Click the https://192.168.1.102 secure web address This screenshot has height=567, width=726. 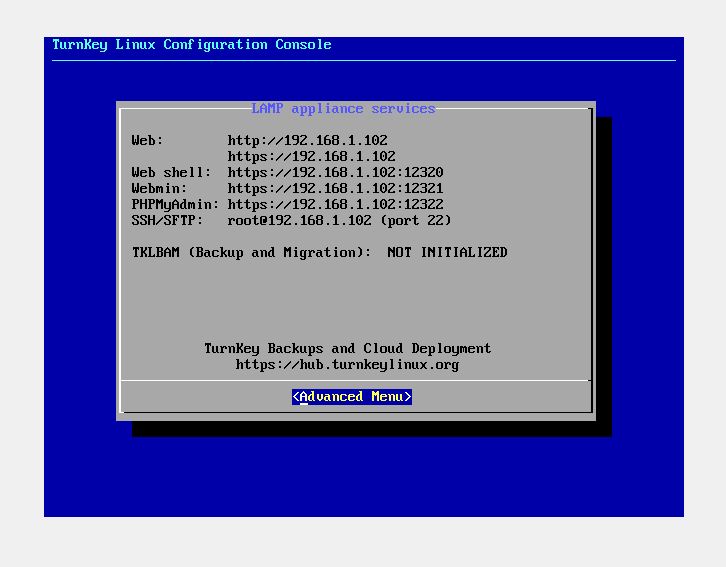pyautogui.click(x=311, y=157)
